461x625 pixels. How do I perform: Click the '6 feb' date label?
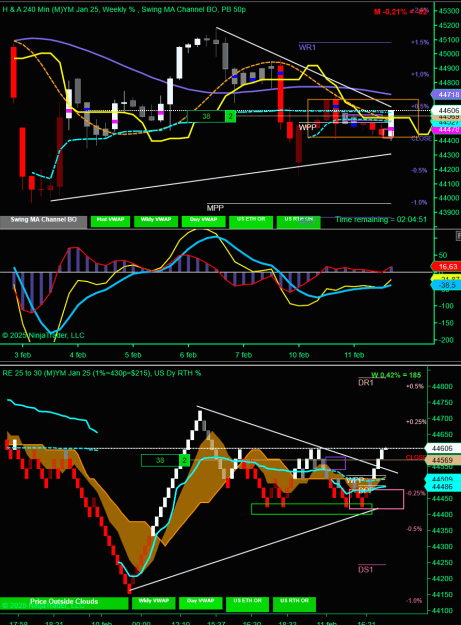click(188, 355)
